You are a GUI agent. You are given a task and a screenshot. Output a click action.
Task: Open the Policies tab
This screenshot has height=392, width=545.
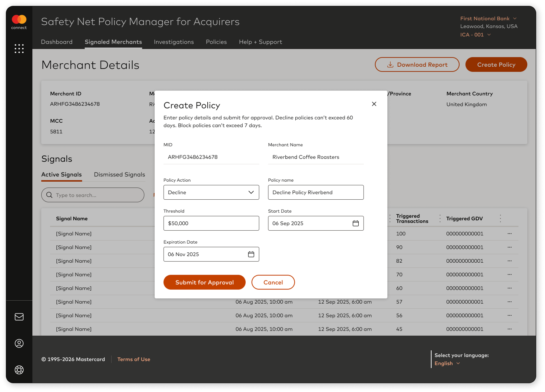click(x=216, y=42)
